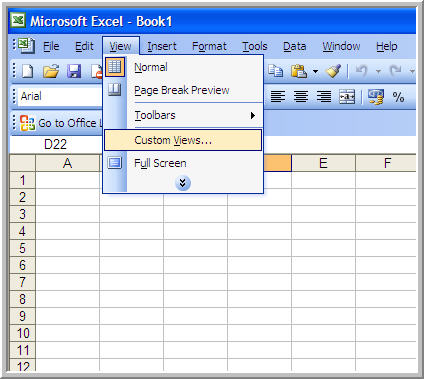Open the Tools menu
Viewport: 424px width, 379px height.
tap(255, 46)
